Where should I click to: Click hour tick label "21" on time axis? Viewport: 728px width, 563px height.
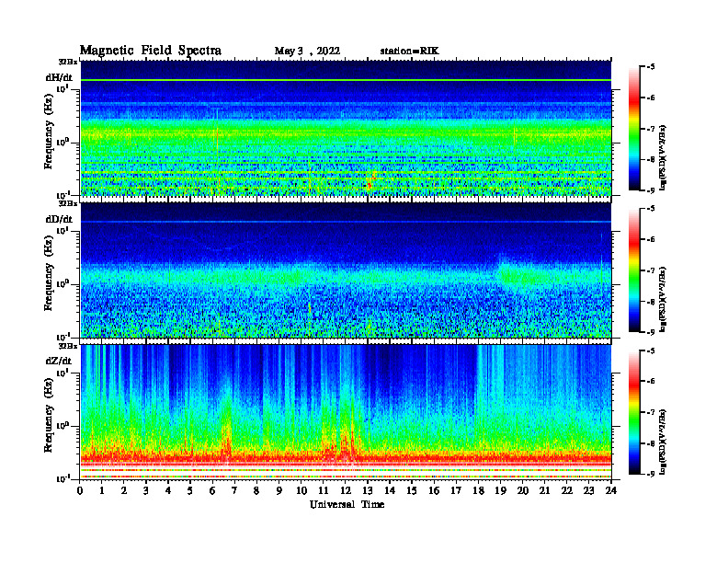click(544, 491)
